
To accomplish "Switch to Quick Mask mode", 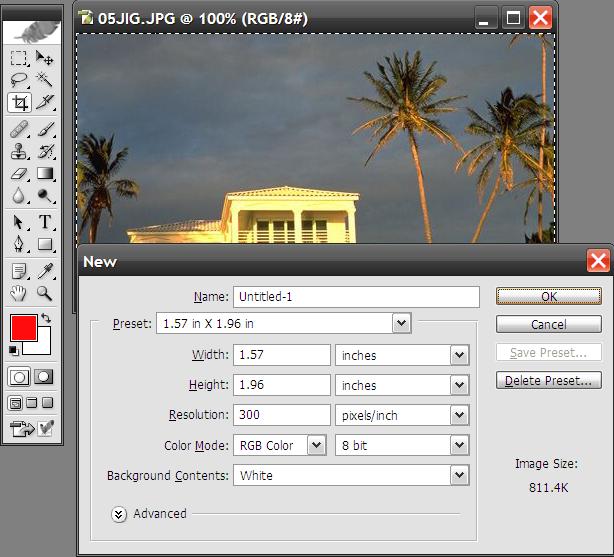I will (x=43, y=377).
